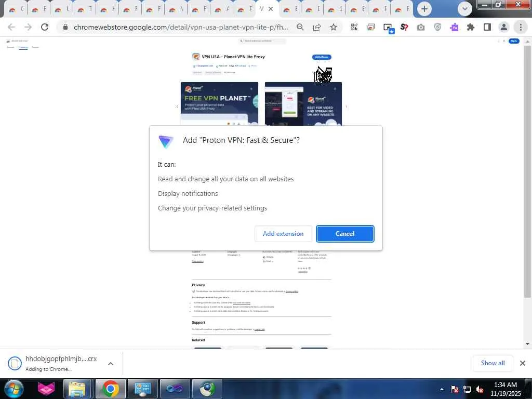Screen dimensions: 532x399
Task: Open the clock showing 1:34 AM
Action: tap(505, 389)
